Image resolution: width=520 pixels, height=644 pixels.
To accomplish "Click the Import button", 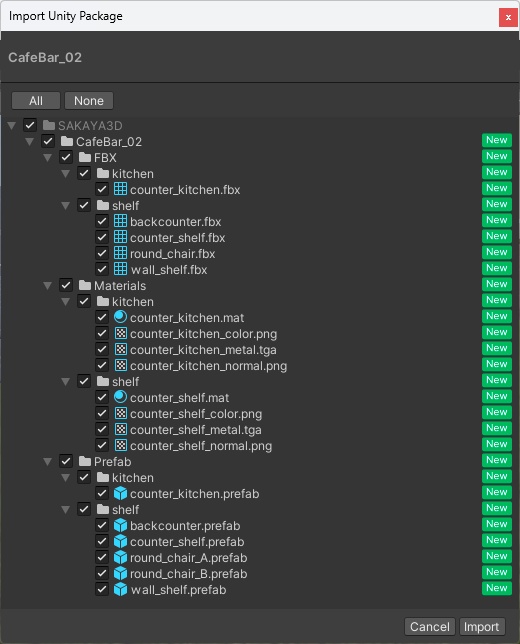I will pos(482,626).
